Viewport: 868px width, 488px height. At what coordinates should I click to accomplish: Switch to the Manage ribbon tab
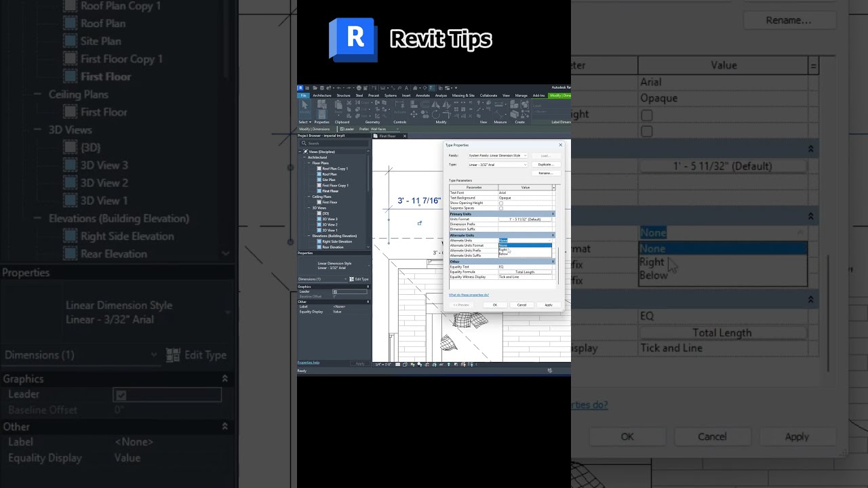click(521, 96)
